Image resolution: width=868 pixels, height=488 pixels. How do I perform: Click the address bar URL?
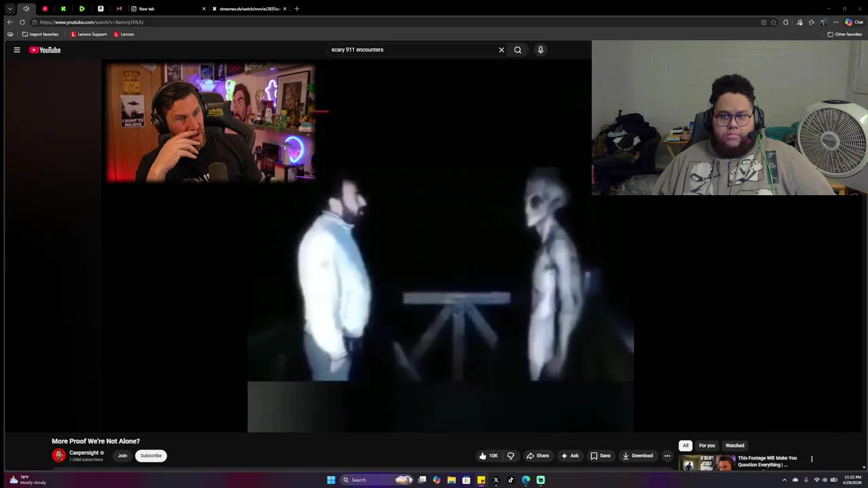[91, 22]
